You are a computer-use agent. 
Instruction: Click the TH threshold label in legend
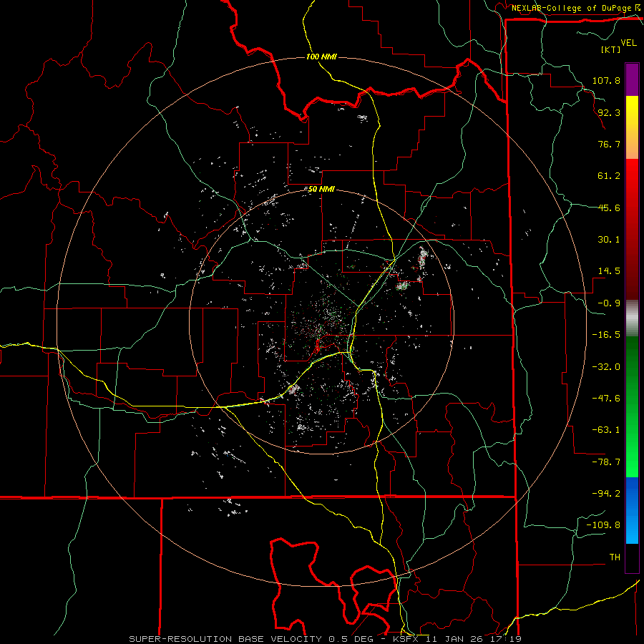tap(615, 557)
